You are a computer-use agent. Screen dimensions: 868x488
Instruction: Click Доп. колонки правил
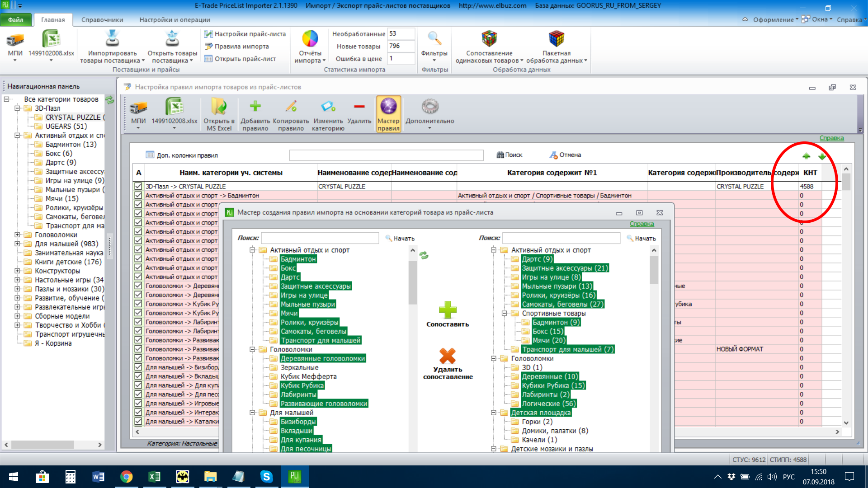(x=182, y=155)
